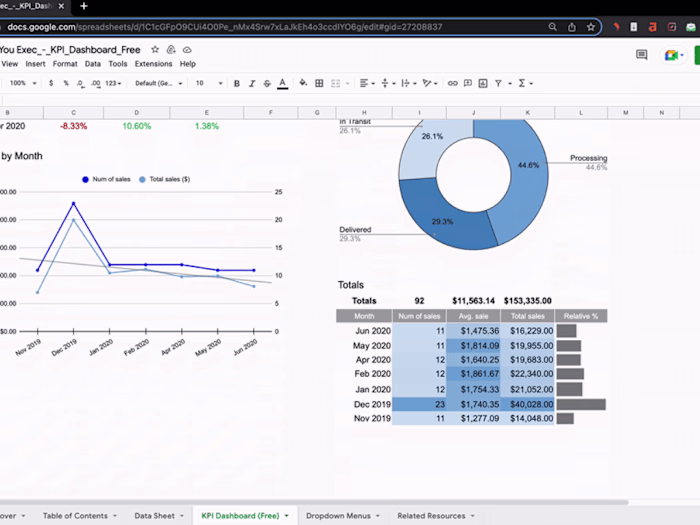This screenshot has width=700, height=525.
Task: Toggle italic formatting in toolbar
Action: [252, 83]
